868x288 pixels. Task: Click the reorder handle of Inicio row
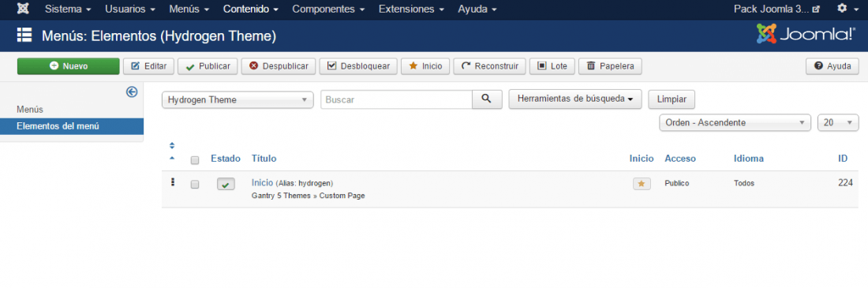[172, 182]
